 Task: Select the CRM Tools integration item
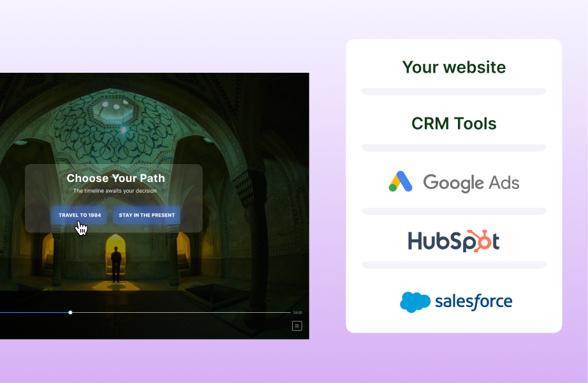(453, 123)
